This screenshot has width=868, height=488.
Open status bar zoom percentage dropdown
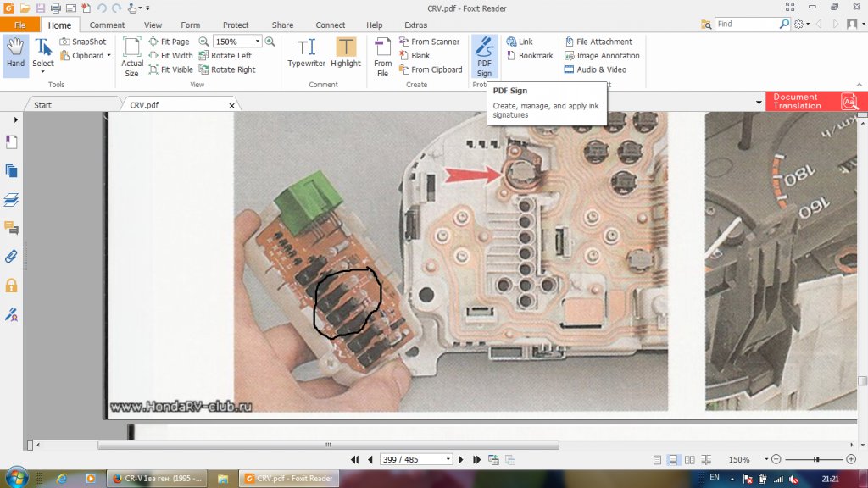click(x=766, y=460)
